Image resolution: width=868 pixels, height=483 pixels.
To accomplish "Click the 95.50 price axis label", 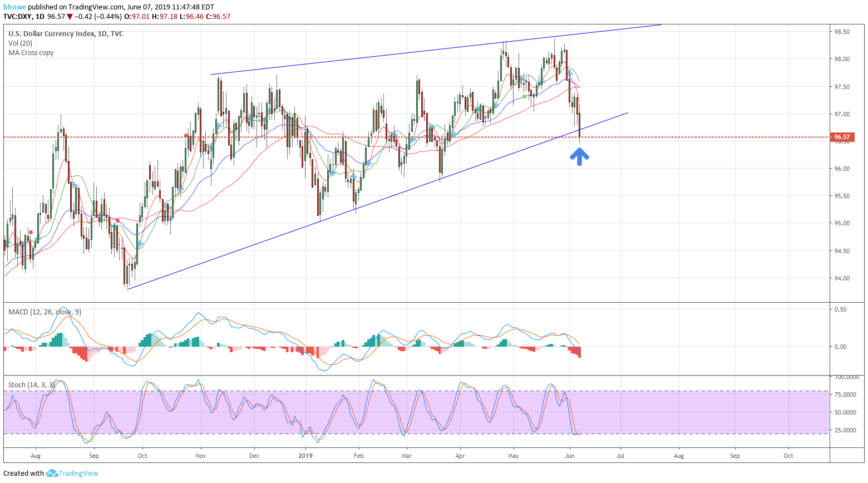I will [841, 196].
